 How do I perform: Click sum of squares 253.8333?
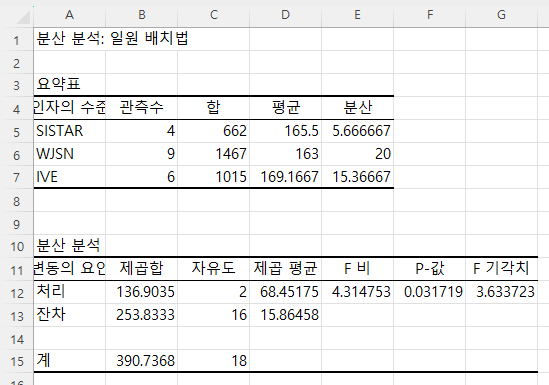[141, 315]
